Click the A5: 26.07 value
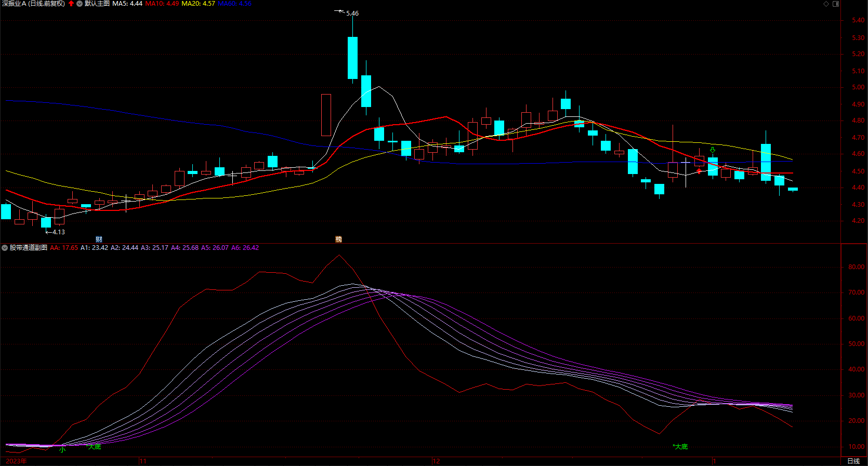The width and height of the screenshot is (868, 466). tap(215, 248)
